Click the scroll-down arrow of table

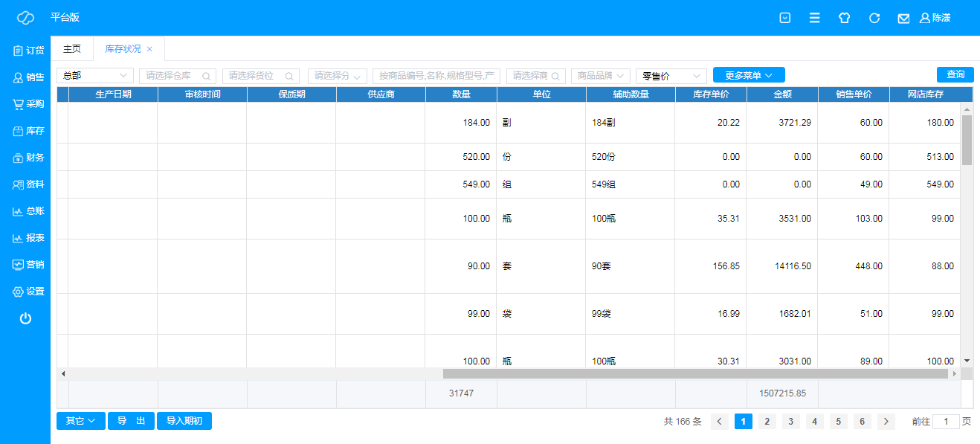(x=967, y=361)
